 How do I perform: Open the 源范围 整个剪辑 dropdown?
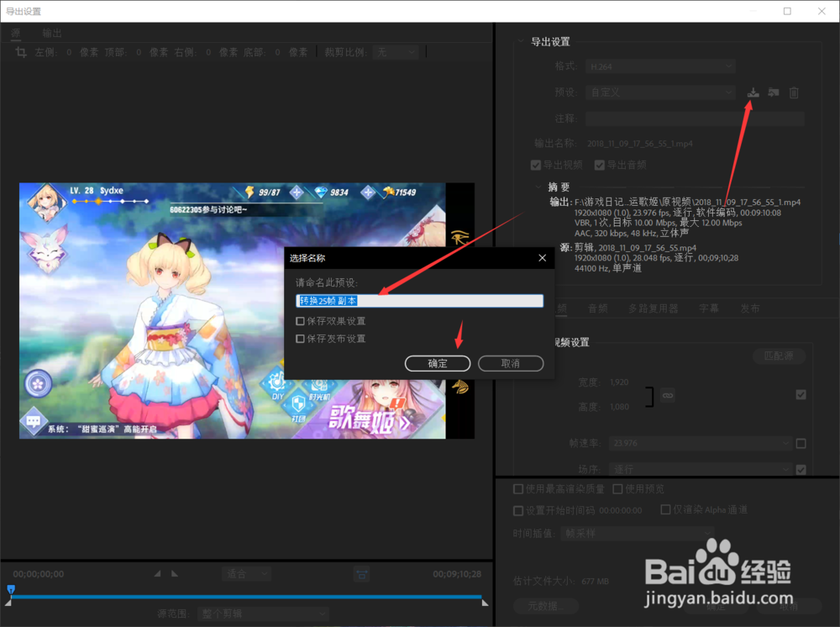[x=263, y=614]
